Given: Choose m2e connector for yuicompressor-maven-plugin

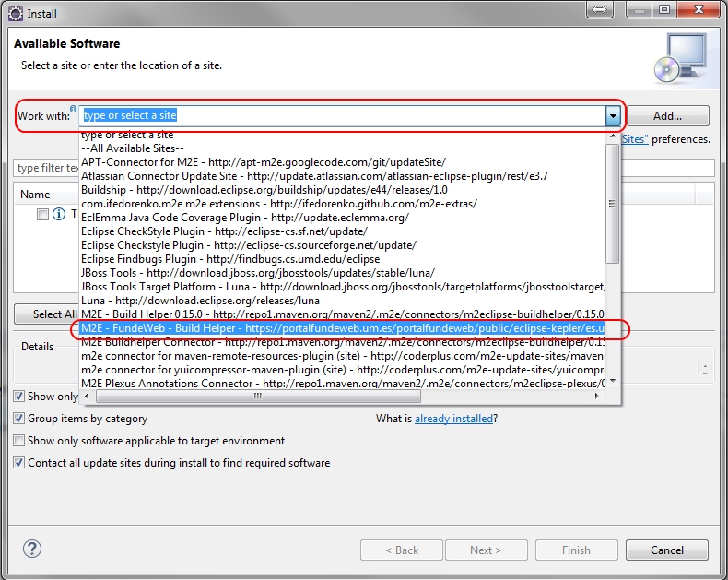Looking at the screenshot, I should pos(343,370).
